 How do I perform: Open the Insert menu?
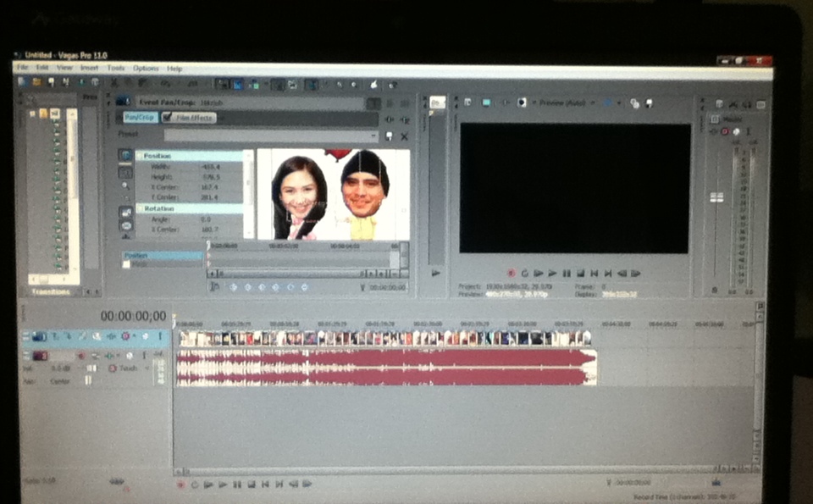click(x=89, y=68)
